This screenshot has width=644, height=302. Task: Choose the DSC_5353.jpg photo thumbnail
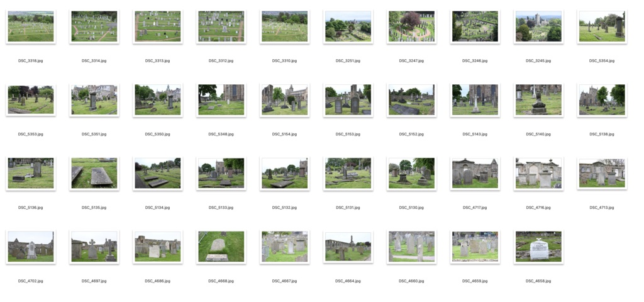pos(31,100)
